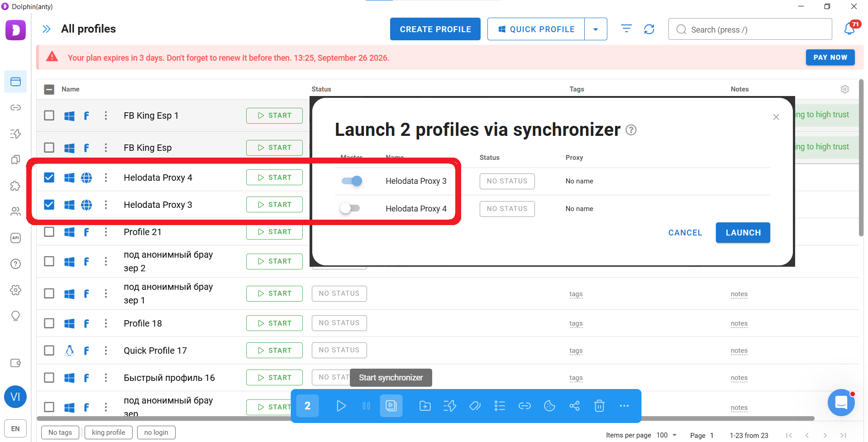The image size is (868, 442).
Task: Filter by the 'king profile' tag
Action: point(109,432)
